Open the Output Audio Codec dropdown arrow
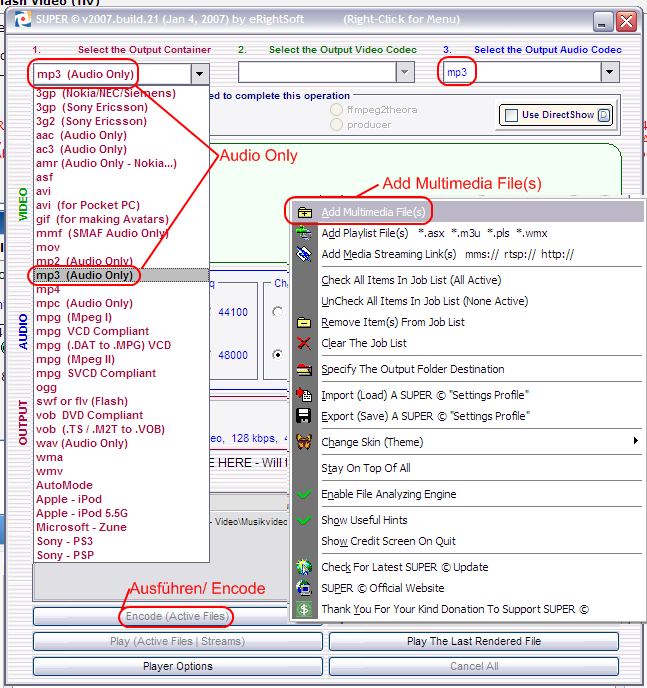Viewport: 647px width, 688px height. coord(610,72)
